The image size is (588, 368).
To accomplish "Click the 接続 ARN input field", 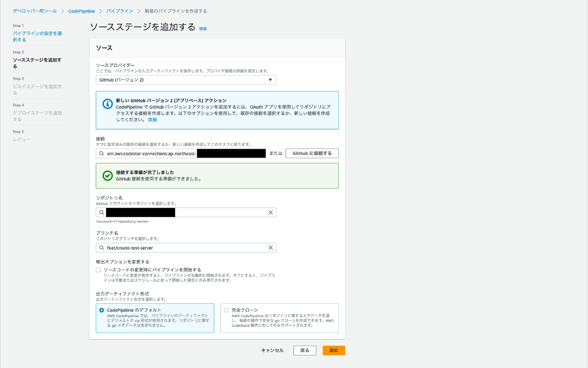I will click(181, 153).
